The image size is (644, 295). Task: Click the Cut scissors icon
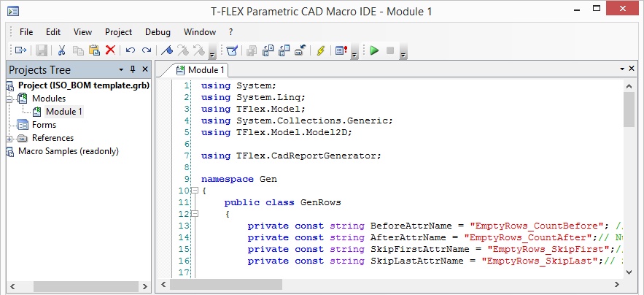point(61,50)
